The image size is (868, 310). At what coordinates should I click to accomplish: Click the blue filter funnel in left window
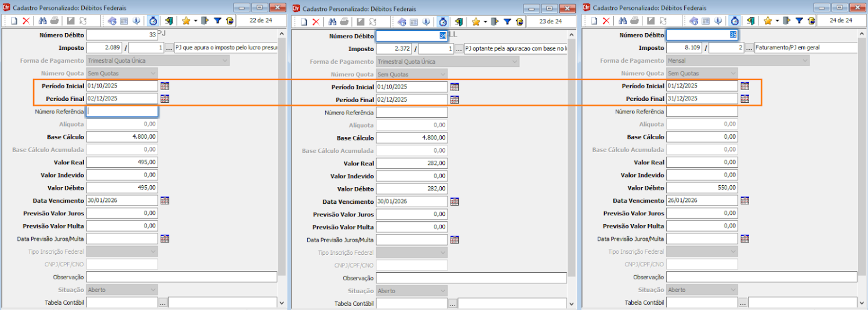217,21
